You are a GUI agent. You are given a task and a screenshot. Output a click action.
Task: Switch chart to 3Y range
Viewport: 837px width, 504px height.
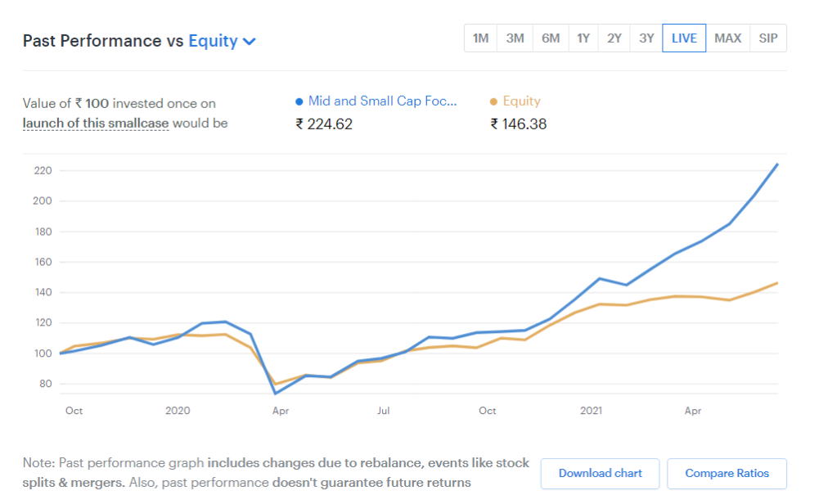tap(646, 38)
